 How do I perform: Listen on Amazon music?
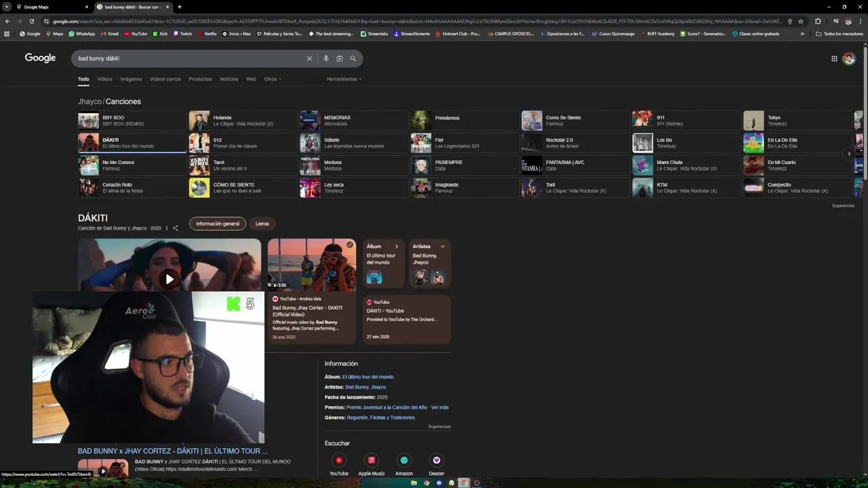(x=404, y=460)
